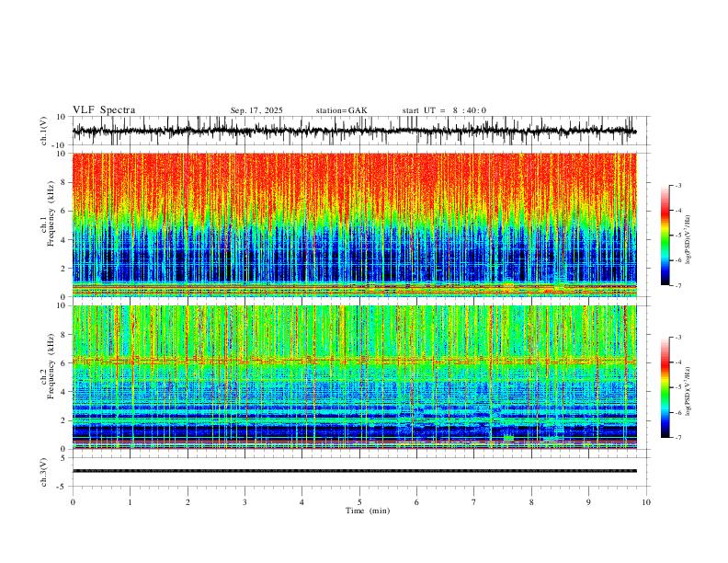
Task: Click the ch.1 voltage waveform trace
Action: (354, 131)
